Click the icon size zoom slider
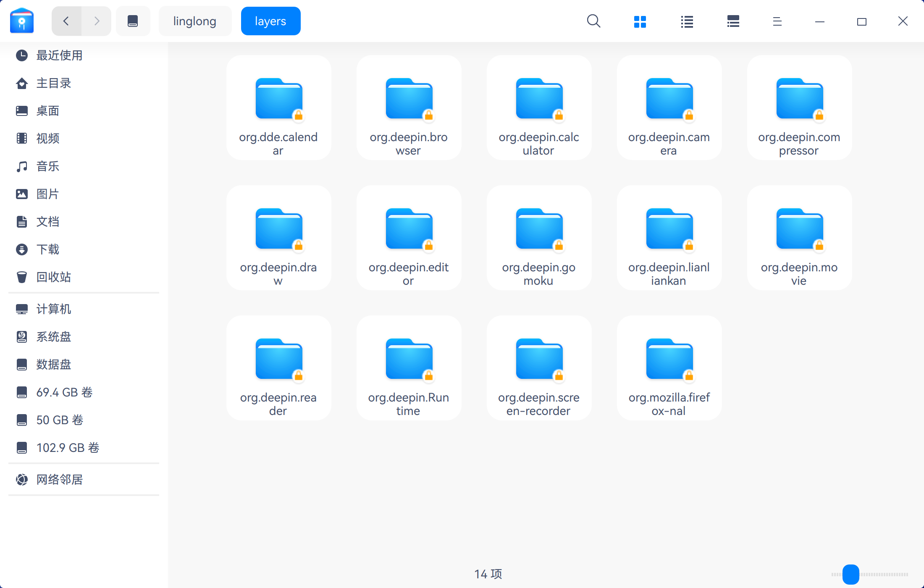The image size is (924, 588). click(851, 574)
